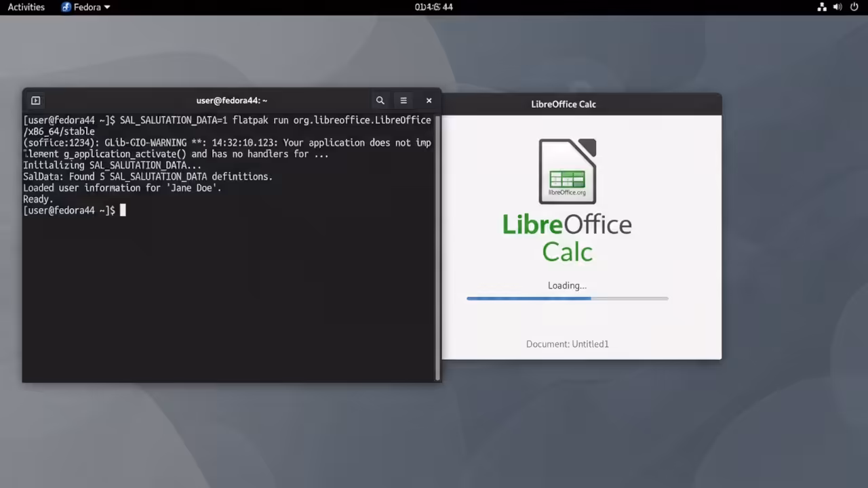
Task: Click the network status icon
Action: coord(822,7)
